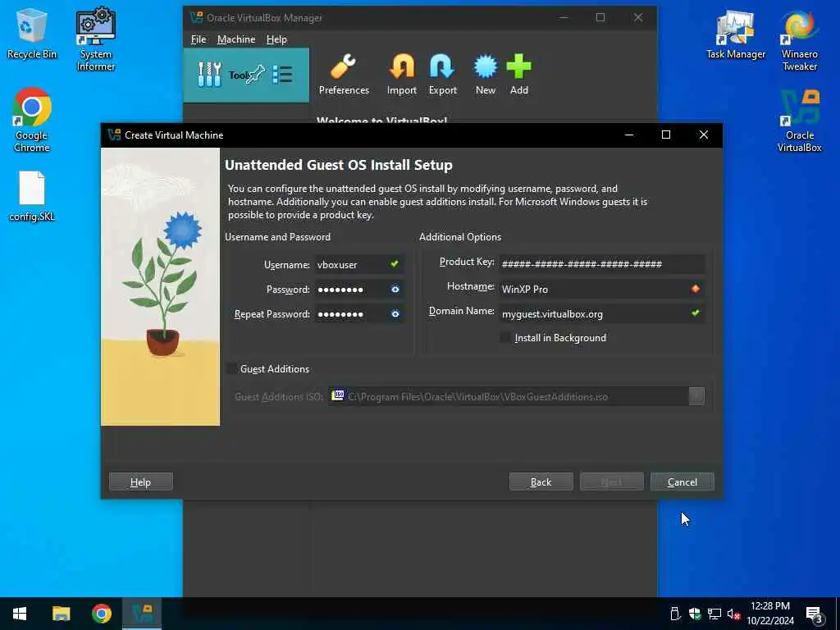Enable the Guest Additions checkbox
The width and height of the screenshot is (840, 630).
coord(231,368)
